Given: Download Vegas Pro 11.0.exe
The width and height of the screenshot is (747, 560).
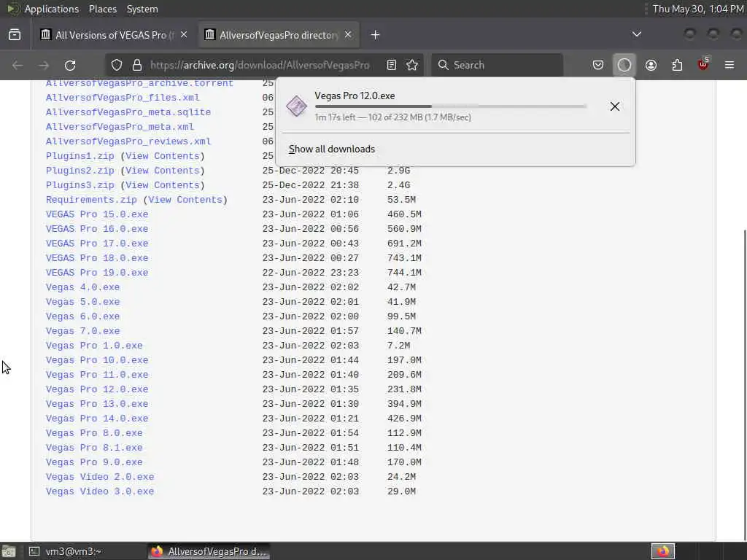Looking at the screenshot, I should (x=97, y=375).
